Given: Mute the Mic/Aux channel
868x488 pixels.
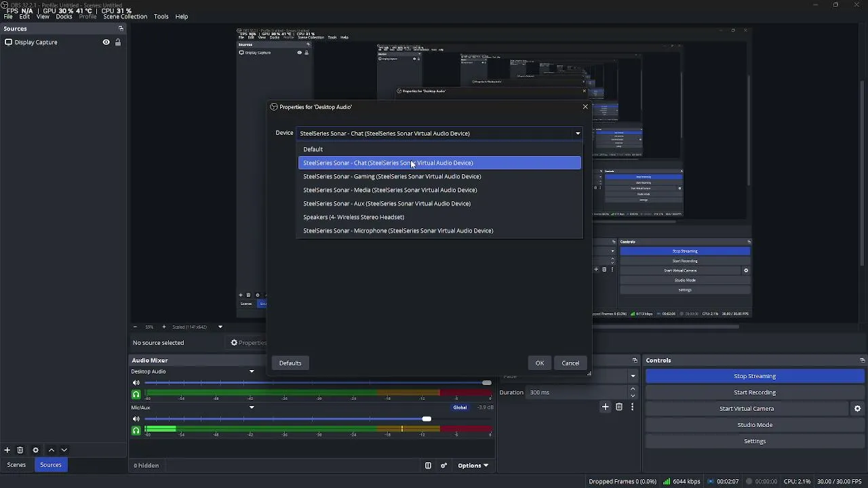Looking at the screenshot, I should point(136,419).
